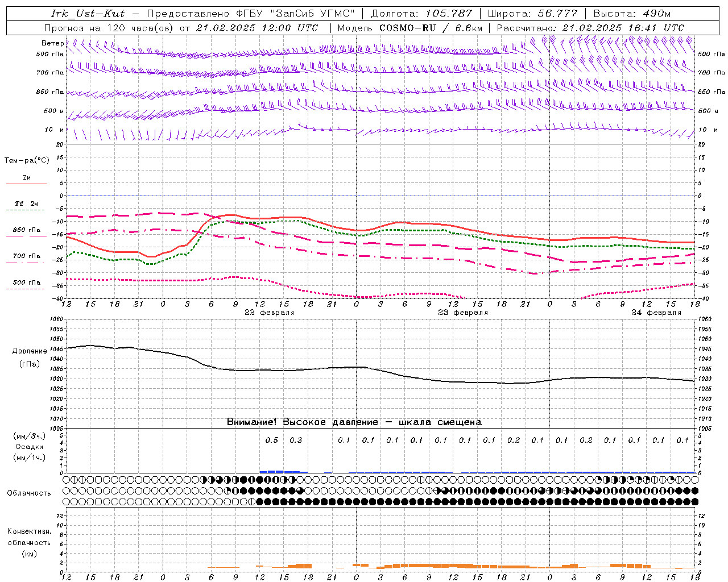The height and width of the screenshot is (582, 728).
Task: Click the (мм/1ч.) precipitation unit label
Action: tap(30, 458)
